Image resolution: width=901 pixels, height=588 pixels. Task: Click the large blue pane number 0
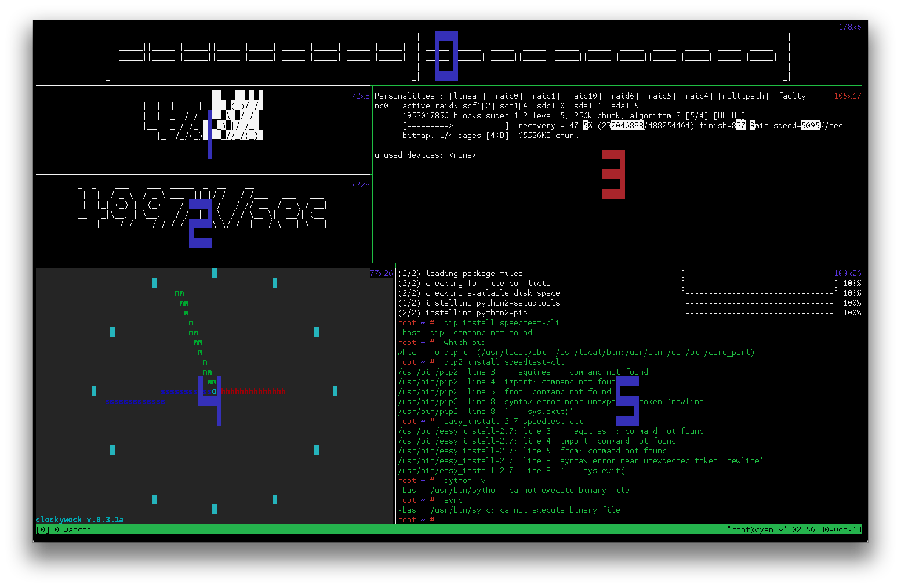[x=446, y=56]
